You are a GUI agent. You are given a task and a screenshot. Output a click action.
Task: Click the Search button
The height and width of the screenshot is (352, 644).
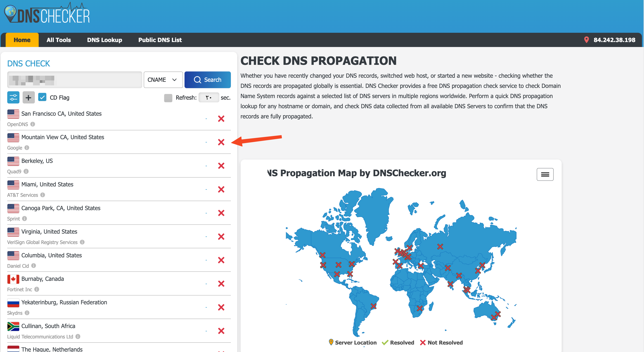coord(208,80)
